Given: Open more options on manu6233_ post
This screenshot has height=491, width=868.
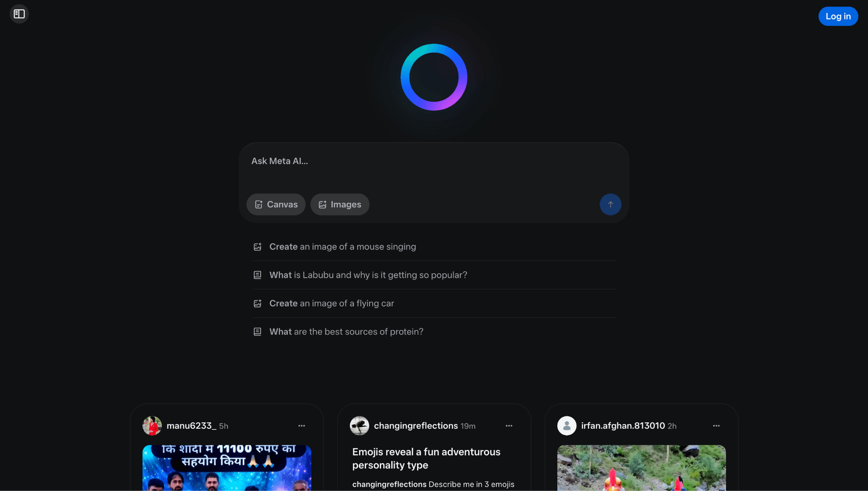Looking at the screenshot, I should pyautogui.click(x=302, y=426).
